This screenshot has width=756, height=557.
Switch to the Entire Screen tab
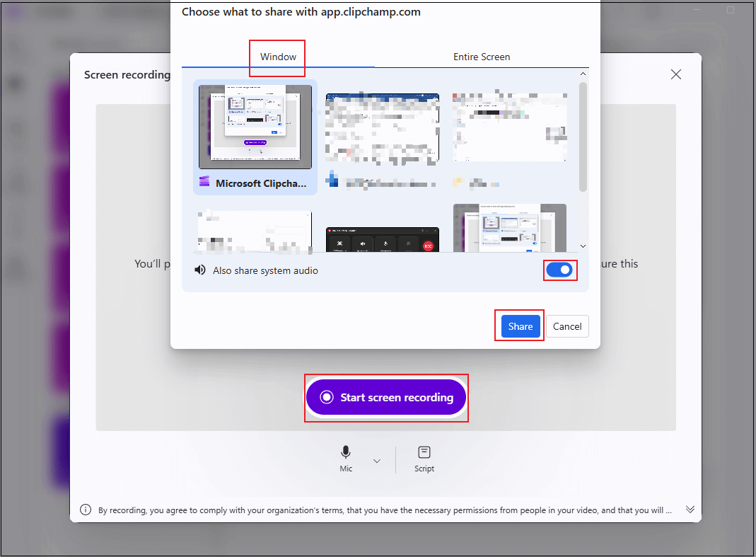[x=482, y=57]
